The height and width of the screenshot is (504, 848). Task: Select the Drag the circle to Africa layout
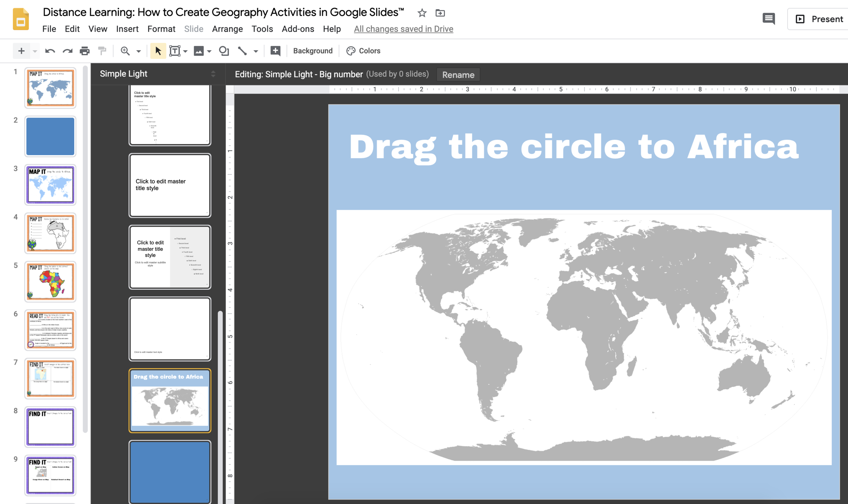[x=170, y=401]
